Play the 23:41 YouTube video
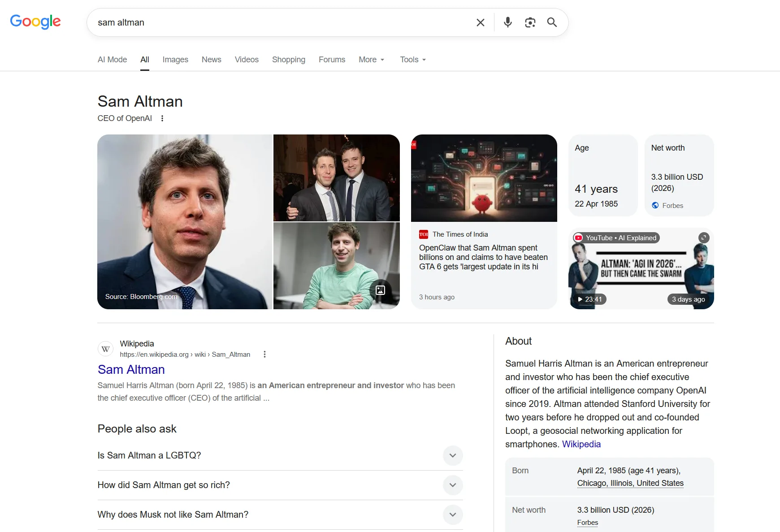Image resolution: width=780 pixels, height=532 pixels. pos(590,299)
